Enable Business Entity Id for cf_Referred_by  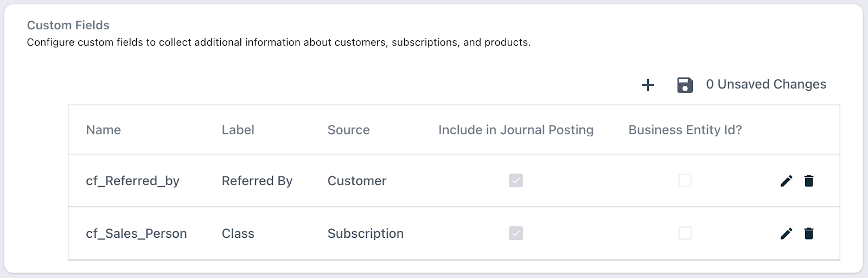point(685,180)
